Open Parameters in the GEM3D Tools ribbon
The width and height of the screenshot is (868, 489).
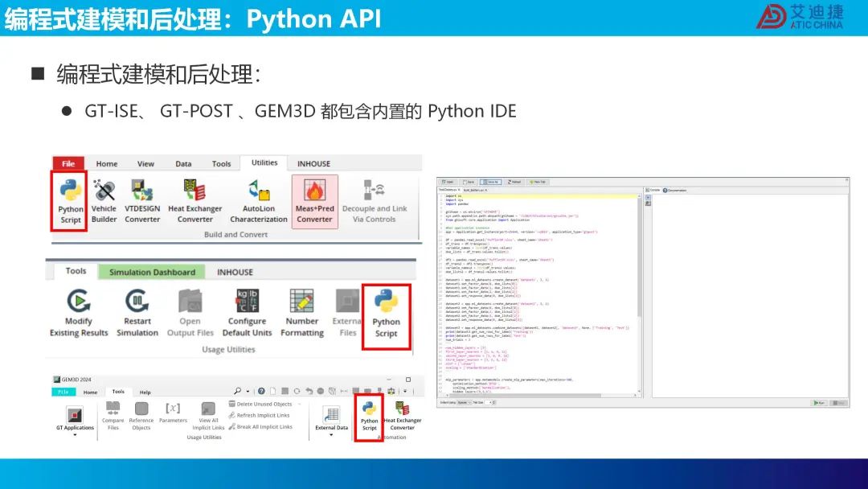point(173,413)
